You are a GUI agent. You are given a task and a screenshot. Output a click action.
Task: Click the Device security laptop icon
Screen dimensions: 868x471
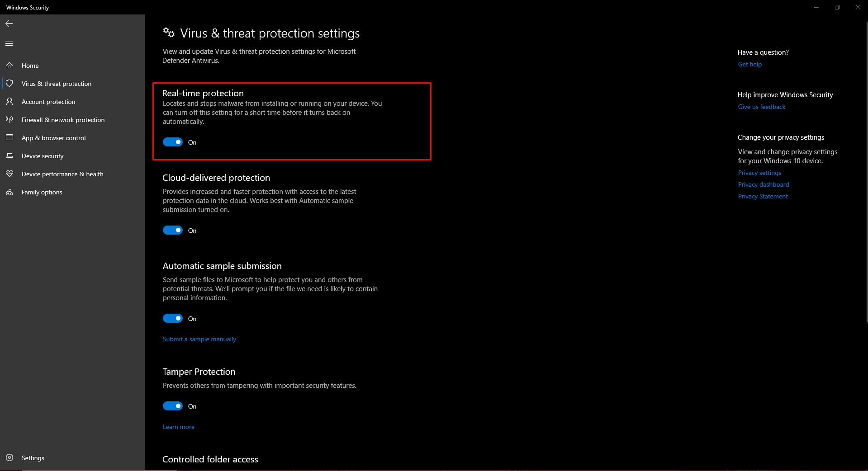point(9,156)
